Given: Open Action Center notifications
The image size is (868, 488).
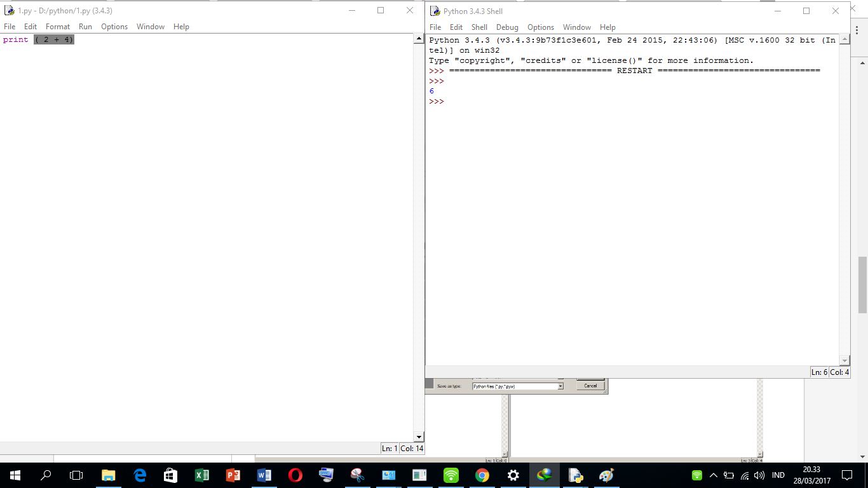Looking at the screenshot, I should pos(846,475).
